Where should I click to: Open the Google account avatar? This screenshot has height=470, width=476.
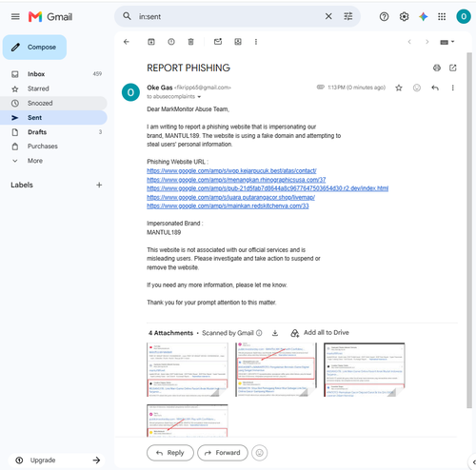[x=464, y=16]
